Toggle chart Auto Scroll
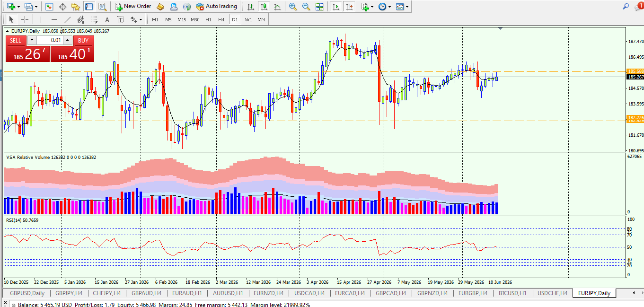Image resolution: width=644 pixels, height=307 pixels. click(x=336, y=6)
